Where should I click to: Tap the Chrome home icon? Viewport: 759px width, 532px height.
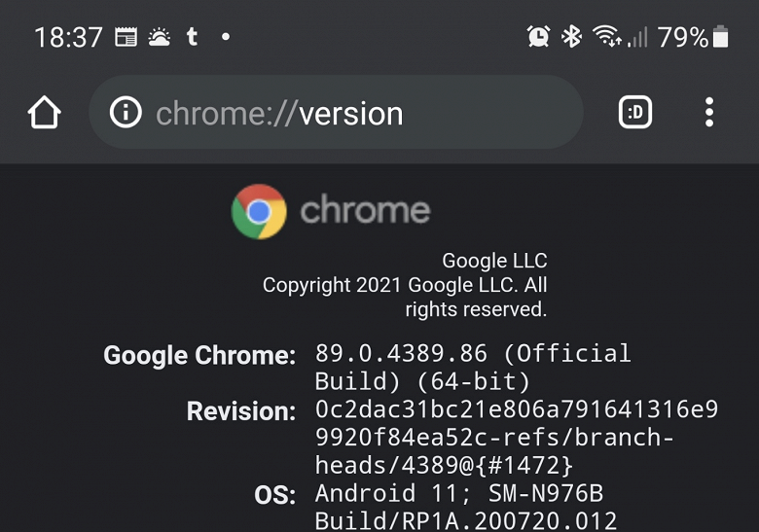[x=45, y=114]
